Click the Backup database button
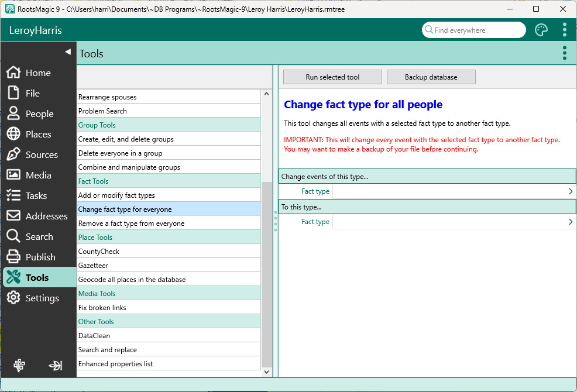The width and height of the screenshot is (577, 392). point(431,77)
